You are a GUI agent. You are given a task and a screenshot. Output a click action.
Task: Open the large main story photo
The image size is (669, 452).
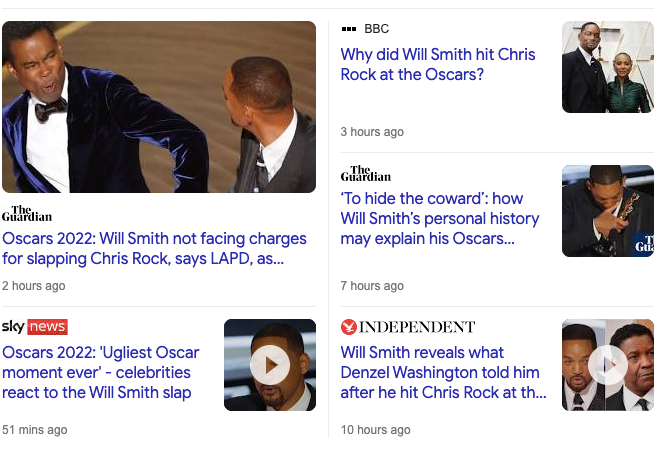(159, 107)
